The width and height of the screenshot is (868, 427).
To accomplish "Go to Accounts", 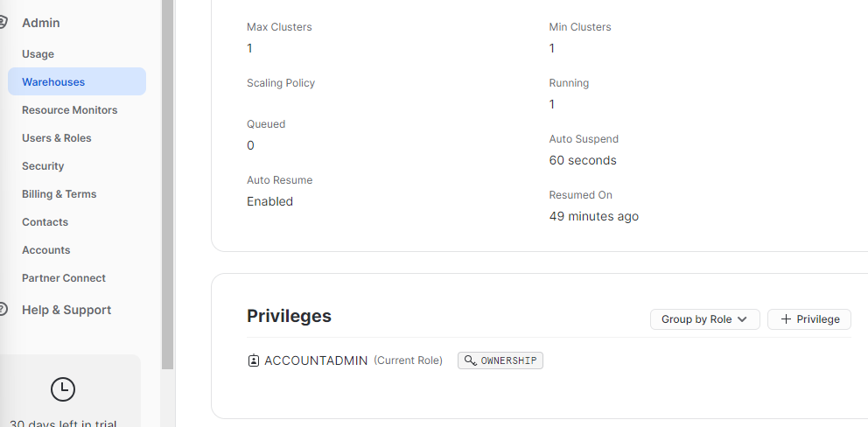I will coord(46,249).
